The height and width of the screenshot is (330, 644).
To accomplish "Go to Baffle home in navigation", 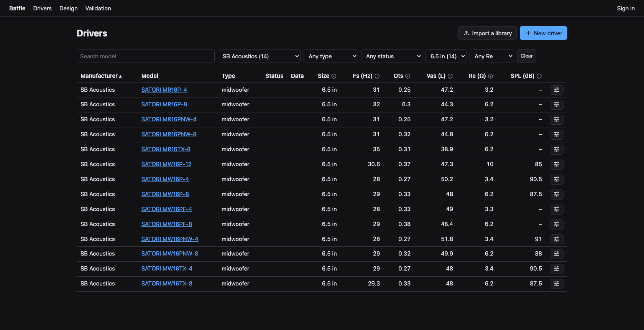I will click(17, 8).
